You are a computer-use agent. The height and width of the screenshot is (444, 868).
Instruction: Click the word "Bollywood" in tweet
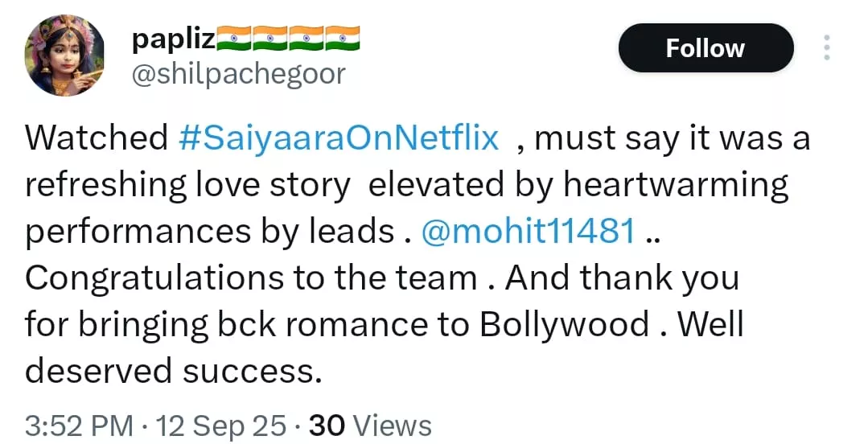click(565, 325)
